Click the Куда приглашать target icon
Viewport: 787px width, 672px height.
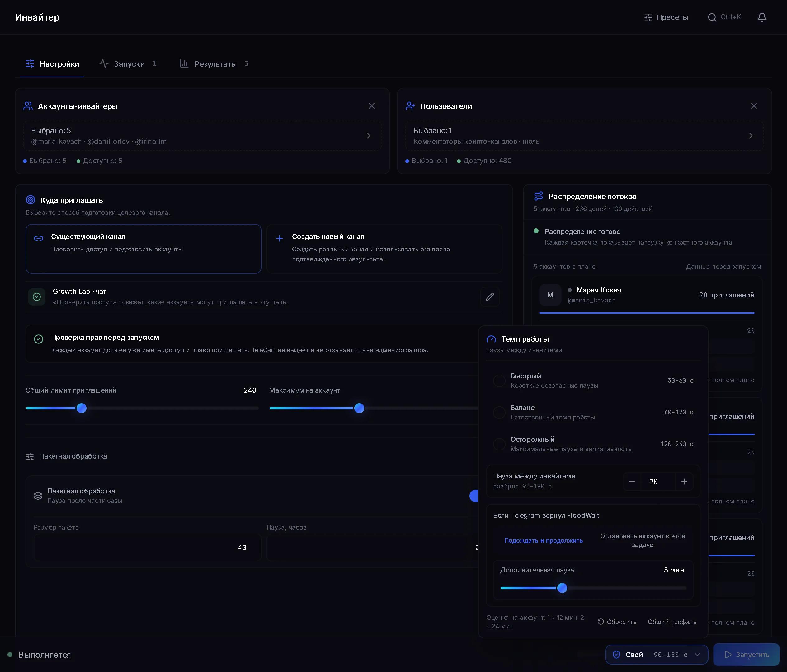[x=31, y=200]
